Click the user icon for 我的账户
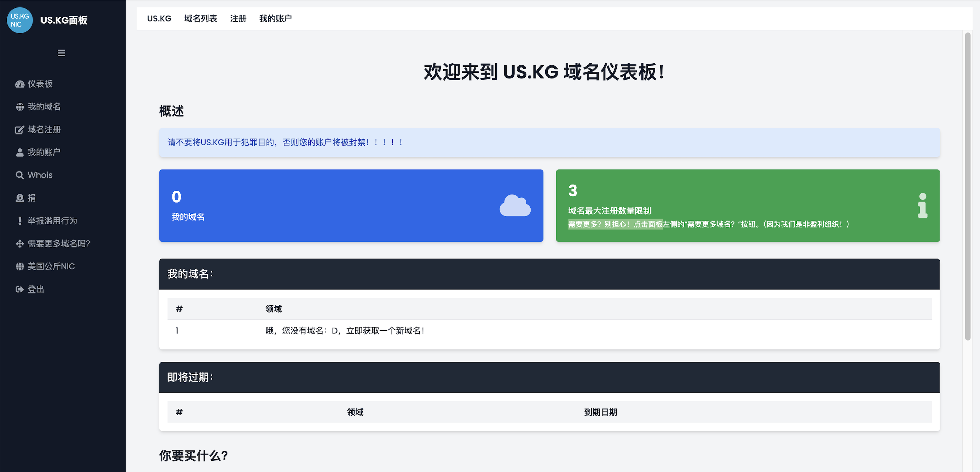This screenshot has height=472, width=980. (20, 152)
